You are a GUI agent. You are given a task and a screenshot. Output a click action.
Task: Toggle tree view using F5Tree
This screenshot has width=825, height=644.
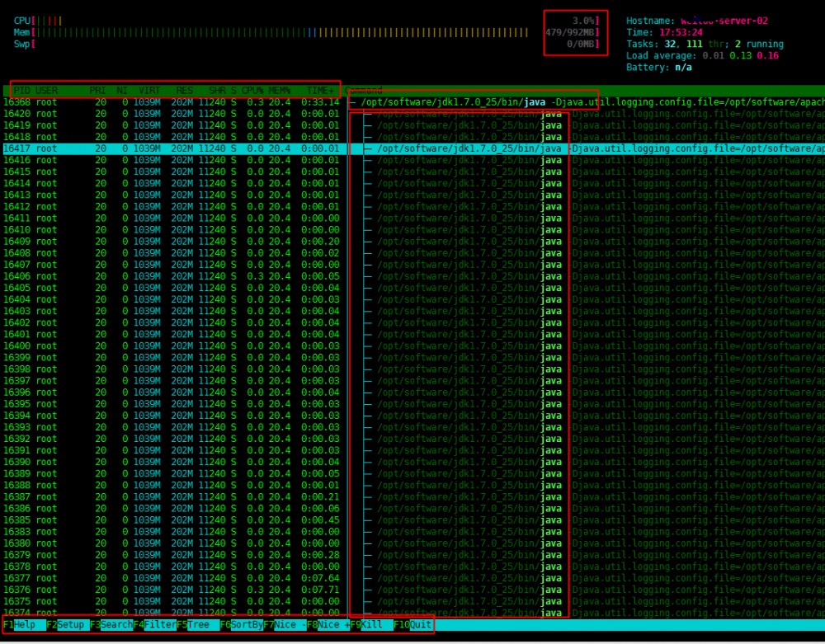coord(198,625)
